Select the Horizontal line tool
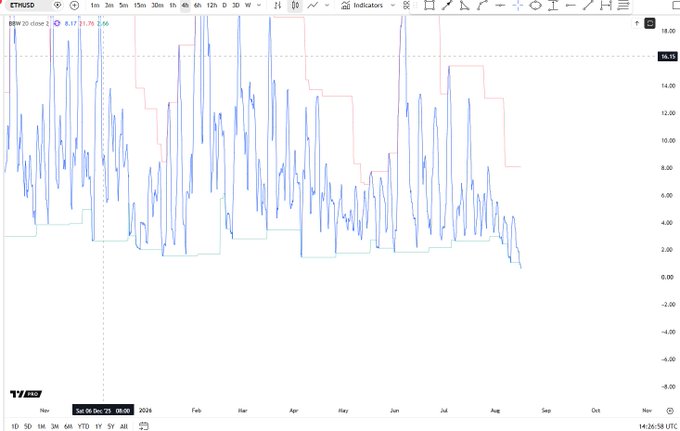 [x=500, y=5]
